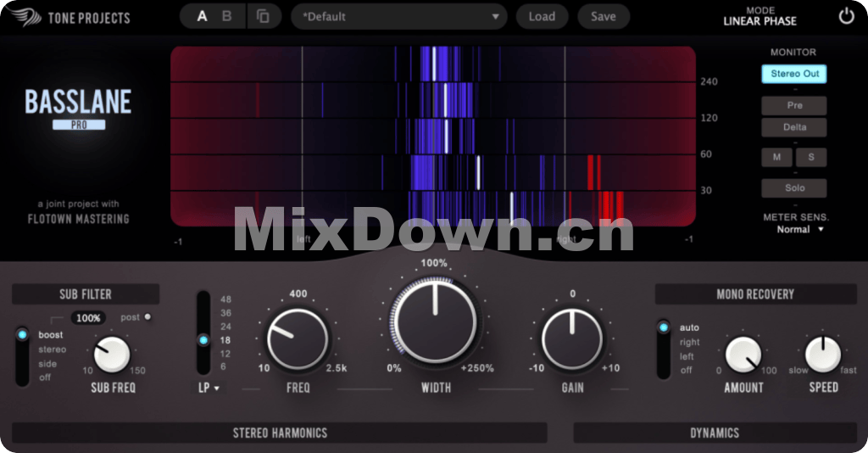This screenshot has width=868, height=453.
Task: Select 12 dB filter slope
Action: point(225,353)
